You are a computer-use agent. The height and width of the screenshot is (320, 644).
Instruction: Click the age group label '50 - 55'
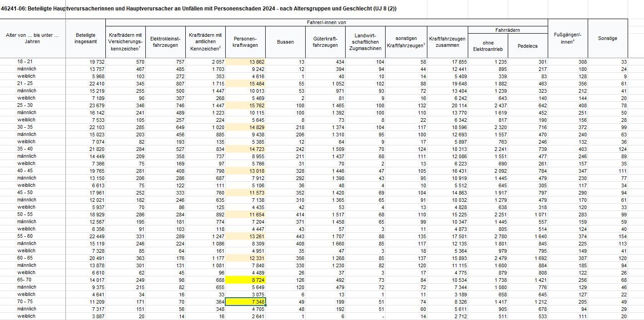[26, 214]
